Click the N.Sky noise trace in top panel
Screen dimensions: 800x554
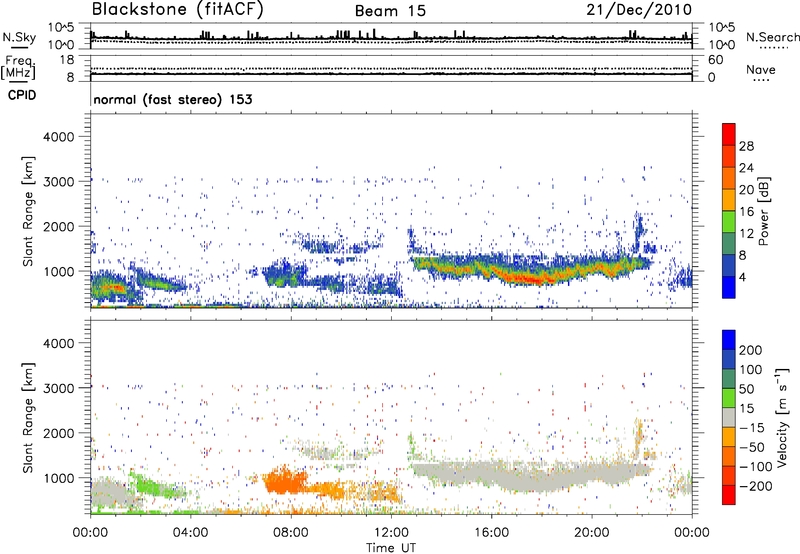(x=391, y=38)
